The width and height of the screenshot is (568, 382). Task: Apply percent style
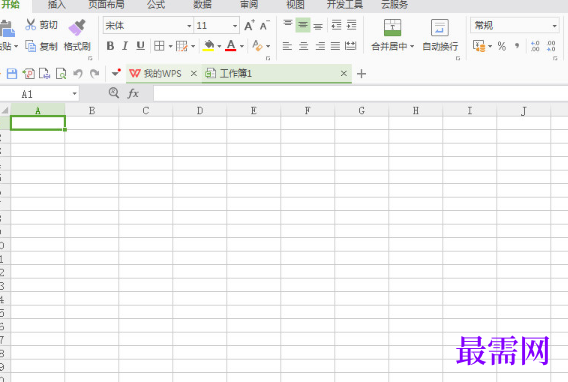click(501, 46)
